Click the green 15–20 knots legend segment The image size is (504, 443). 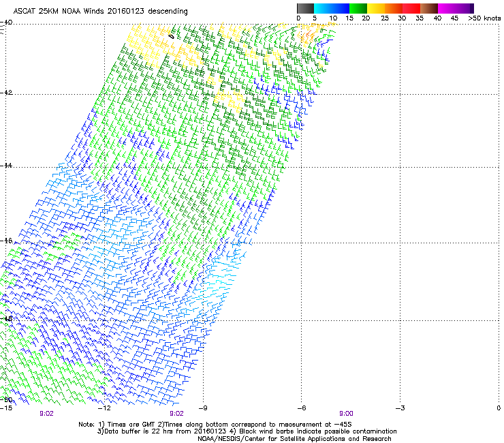tap(358, 8)
